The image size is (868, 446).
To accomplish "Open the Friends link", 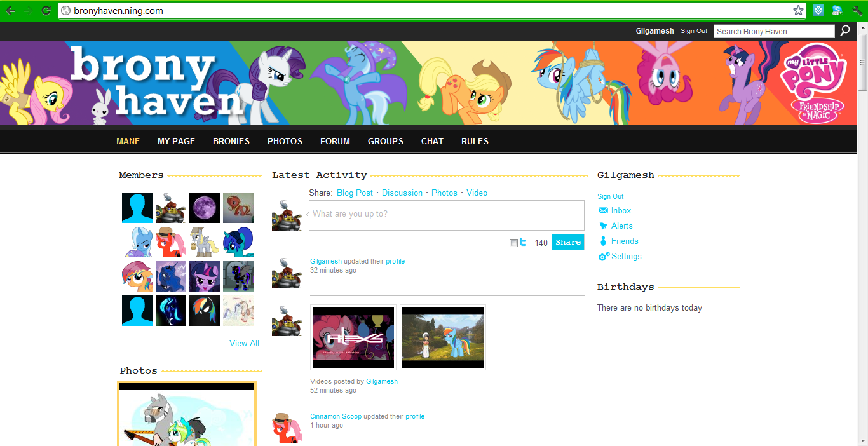I will (625, 241).
